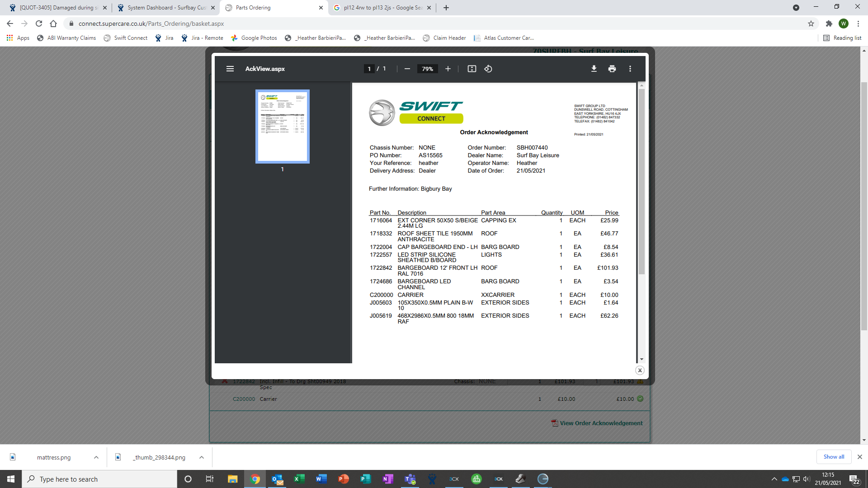The height and width of the screenshot is (488, 868).
Task: Click the PDF page number field
Action: [369, 69]
